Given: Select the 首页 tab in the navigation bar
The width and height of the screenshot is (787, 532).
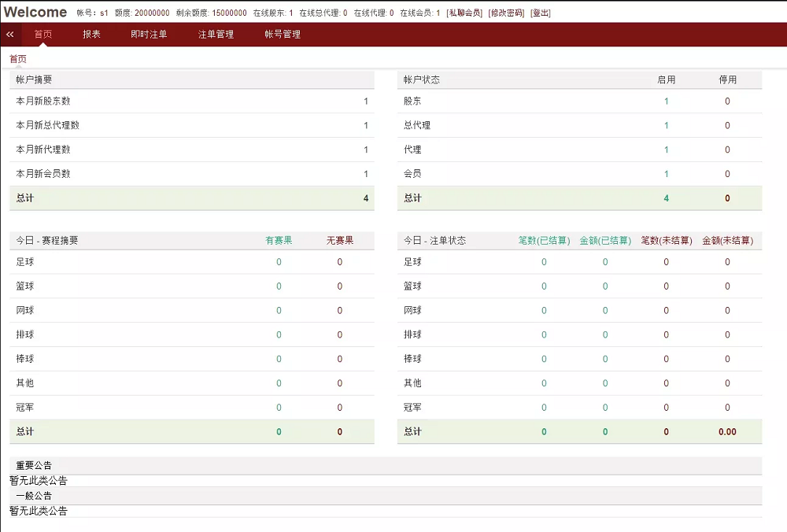Looking at the screenshot, I should coord(45,34).
